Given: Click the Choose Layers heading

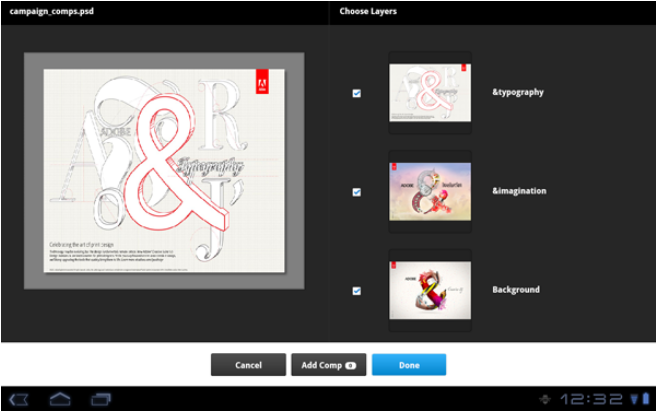Looking at the screenshot, I should (368, 11).
